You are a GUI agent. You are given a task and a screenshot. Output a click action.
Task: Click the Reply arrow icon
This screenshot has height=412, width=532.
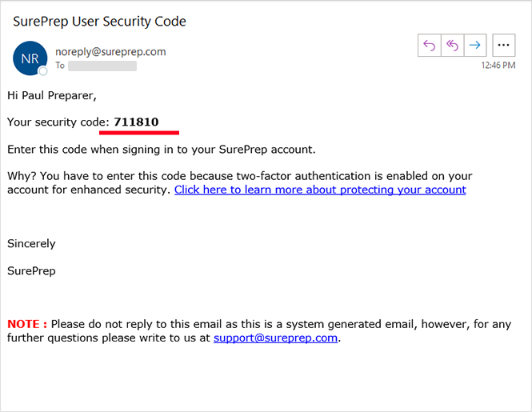[430, 46]
